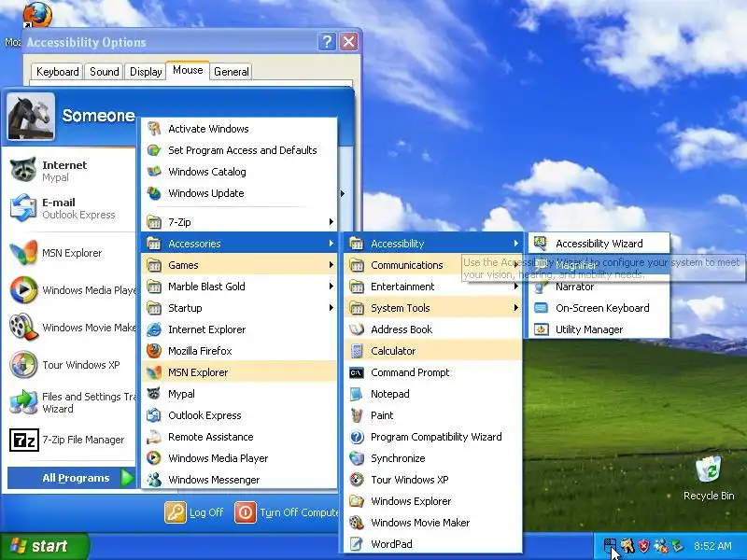Launch Tour Windows XP from Accessories menu

pyautogui.click(x=432, y=480)
